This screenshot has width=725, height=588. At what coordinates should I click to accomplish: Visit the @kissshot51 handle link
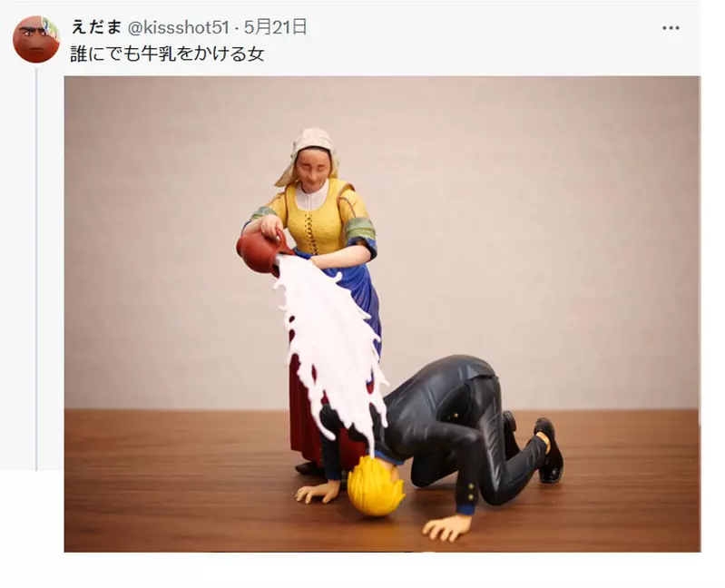(178, 28)
